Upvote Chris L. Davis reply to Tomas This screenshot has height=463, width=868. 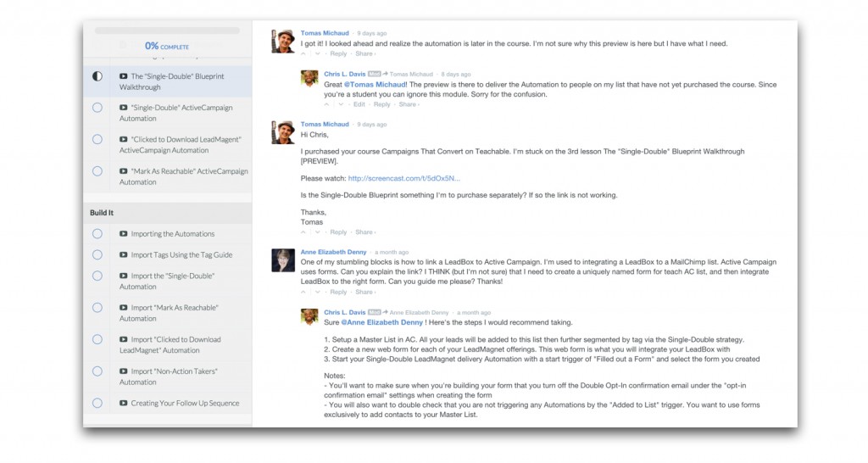click(x=326, y=104)
